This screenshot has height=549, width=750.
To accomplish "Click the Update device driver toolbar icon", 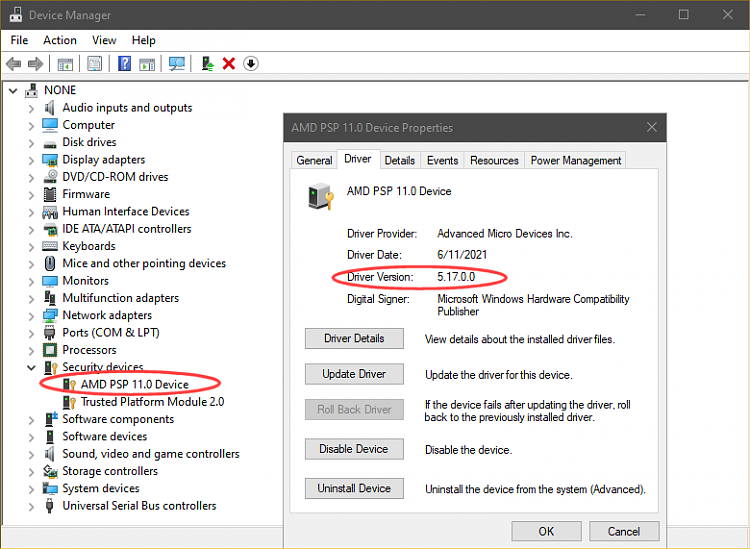I will [x=208, y=64].
